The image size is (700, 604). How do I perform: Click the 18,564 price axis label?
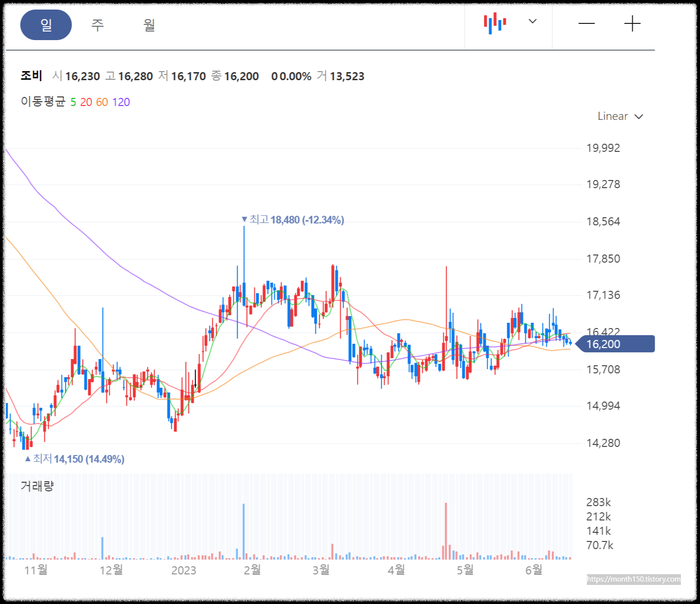tap(603, 222)
